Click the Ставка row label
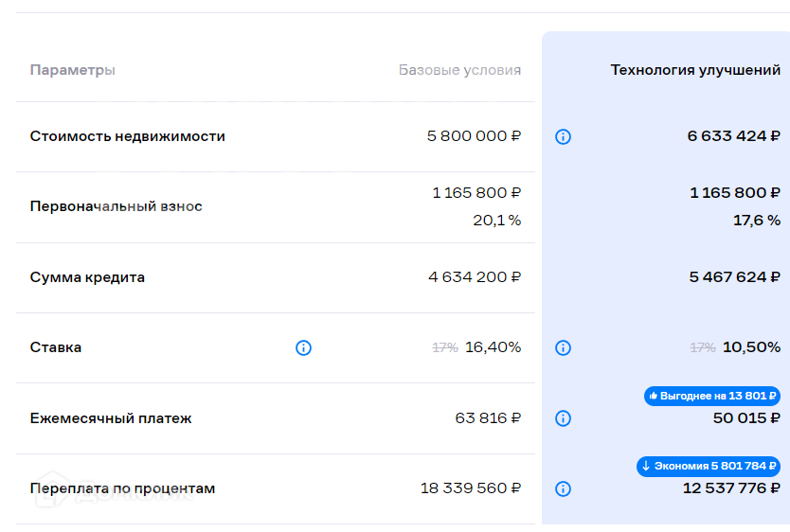 [56, 347]
